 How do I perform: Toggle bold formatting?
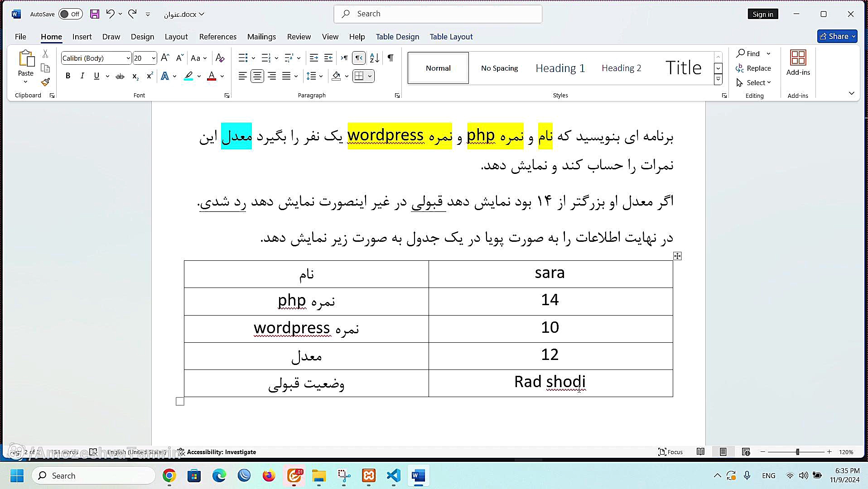point(68,76)
